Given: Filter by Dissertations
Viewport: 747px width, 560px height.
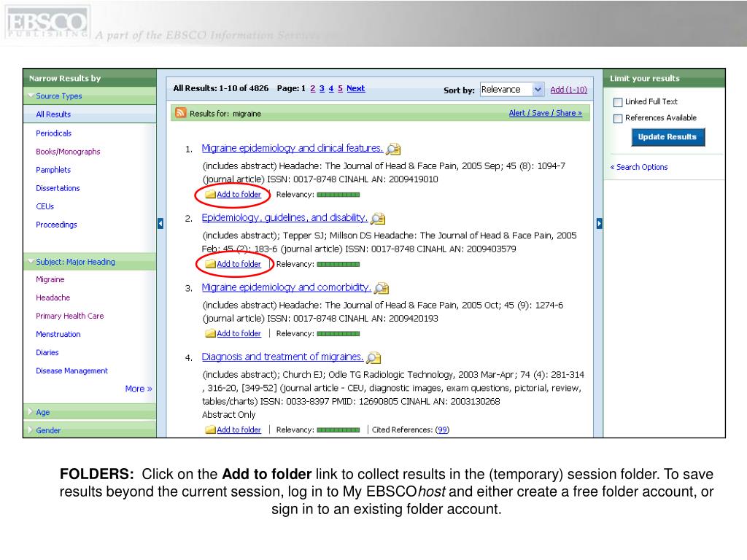Looking at the screenshot, I should click(58, 188).
